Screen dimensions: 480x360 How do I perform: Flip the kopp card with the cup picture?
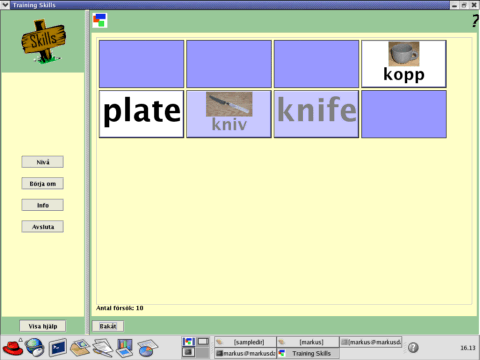click(x=404, y=64)
